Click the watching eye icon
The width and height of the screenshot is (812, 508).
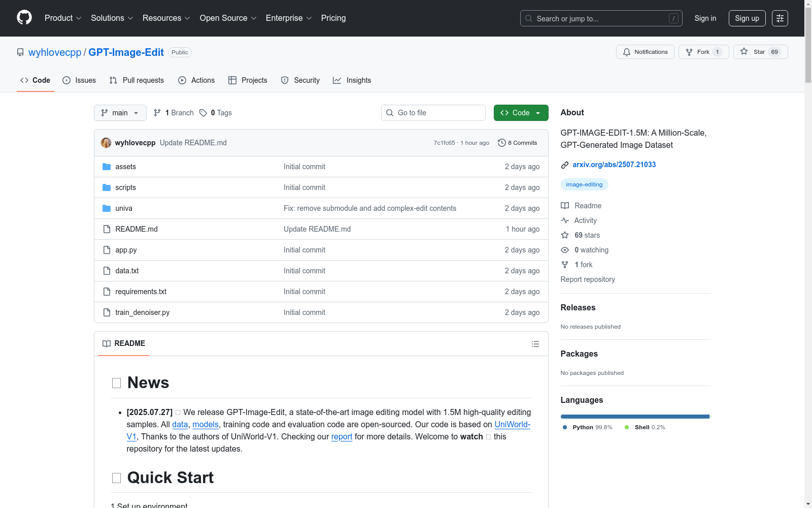565,250
